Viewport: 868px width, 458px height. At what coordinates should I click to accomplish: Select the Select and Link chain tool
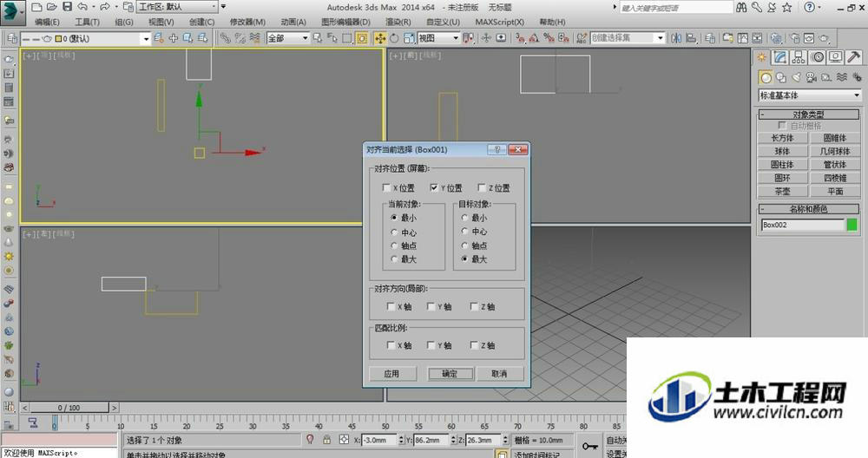pos(225,37)
